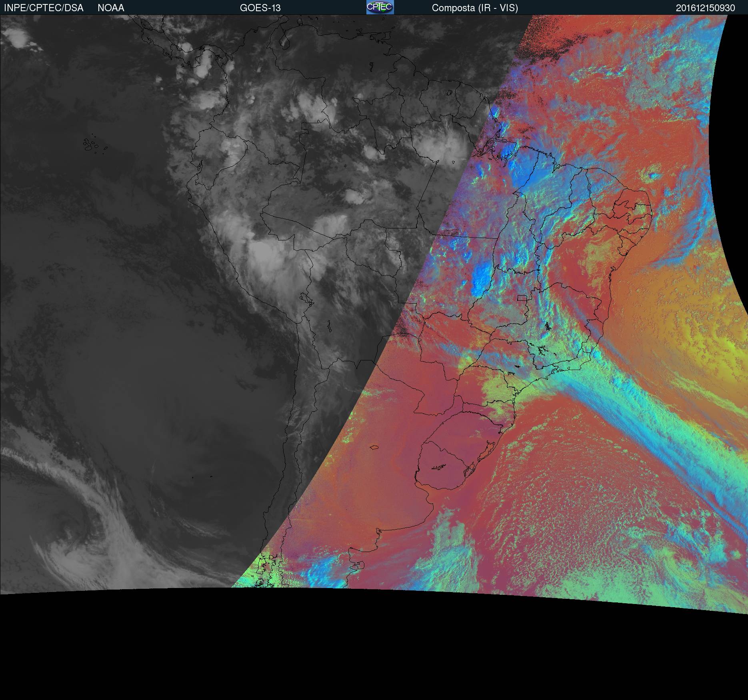Click the 201612150930 timestamp
Image resolution: width=748 pixels, height=700 pixels.
tap(705, 8)
